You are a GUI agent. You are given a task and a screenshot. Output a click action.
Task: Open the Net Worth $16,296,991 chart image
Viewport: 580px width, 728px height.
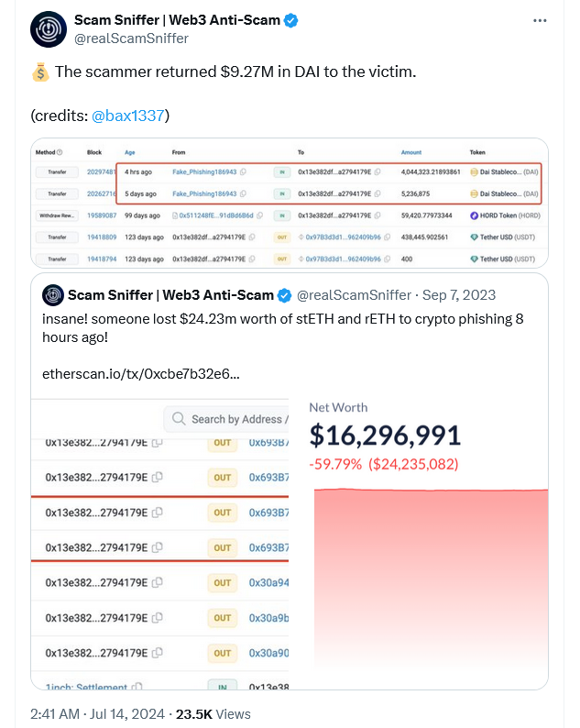pos(419,544)
